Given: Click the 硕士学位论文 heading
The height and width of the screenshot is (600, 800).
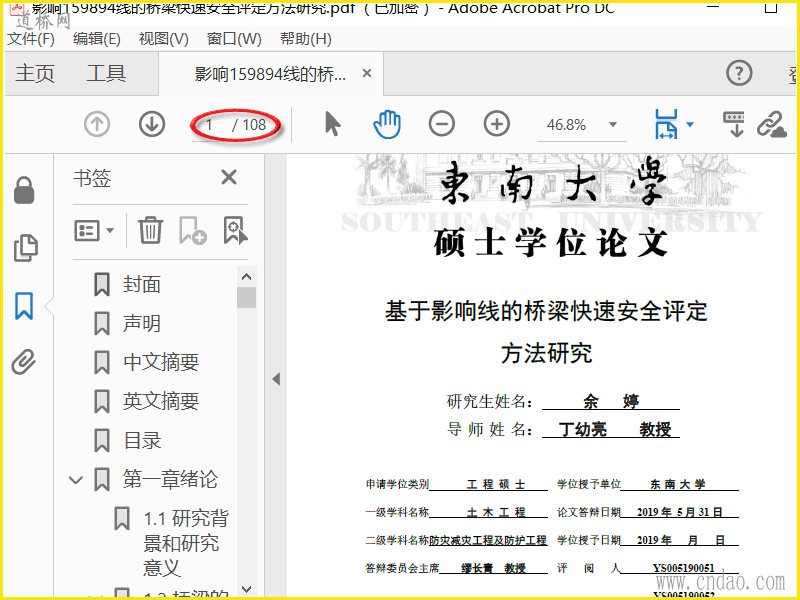Looking at the screenshot, I should click(551, 243).
